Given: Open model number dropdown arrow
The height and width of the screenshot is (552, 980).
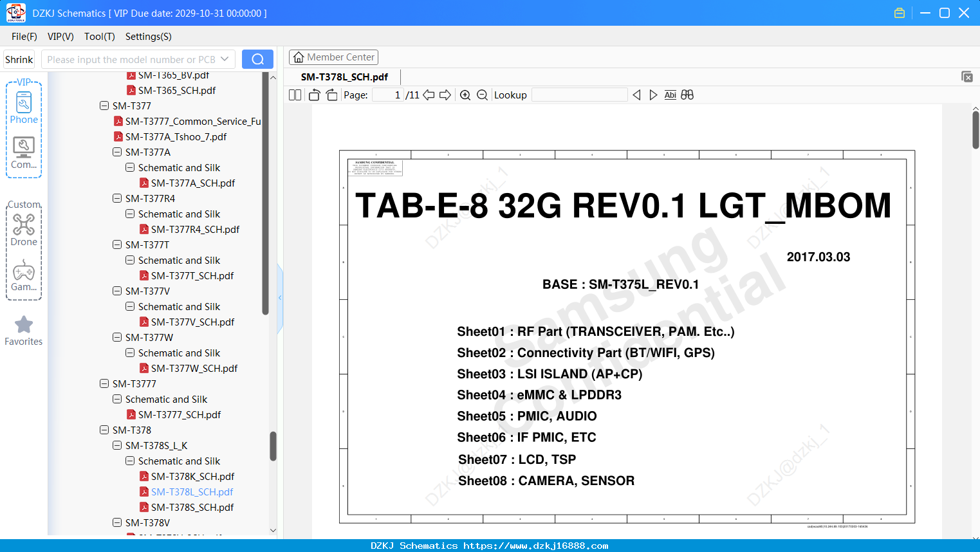Looking at the screenshot, I should [x=225, y=59].
